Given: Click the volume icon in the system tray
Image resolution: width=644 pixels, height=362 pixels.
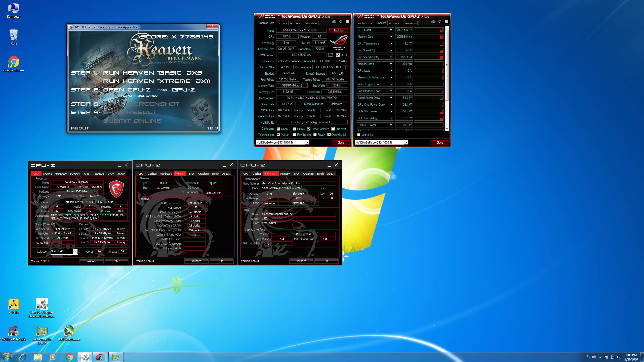Looking at the screenshot, I should tap(619, 357).
